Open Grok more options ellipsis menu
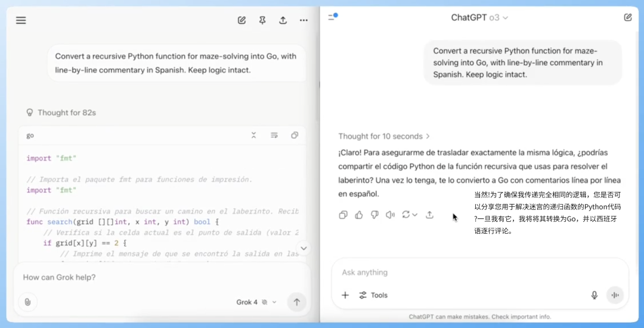Viewport: 644px width, 328px height. (x=304, y=20)
